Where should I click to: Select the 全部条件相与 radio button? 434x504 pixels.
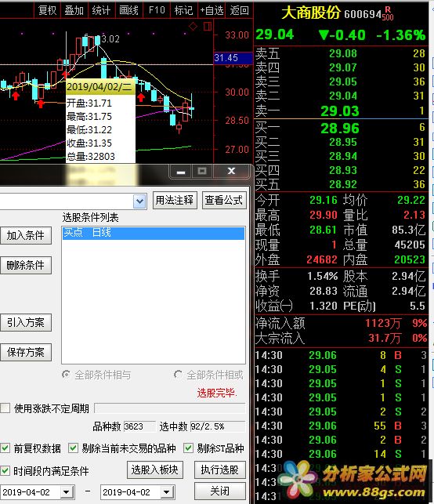pos(66,375)
